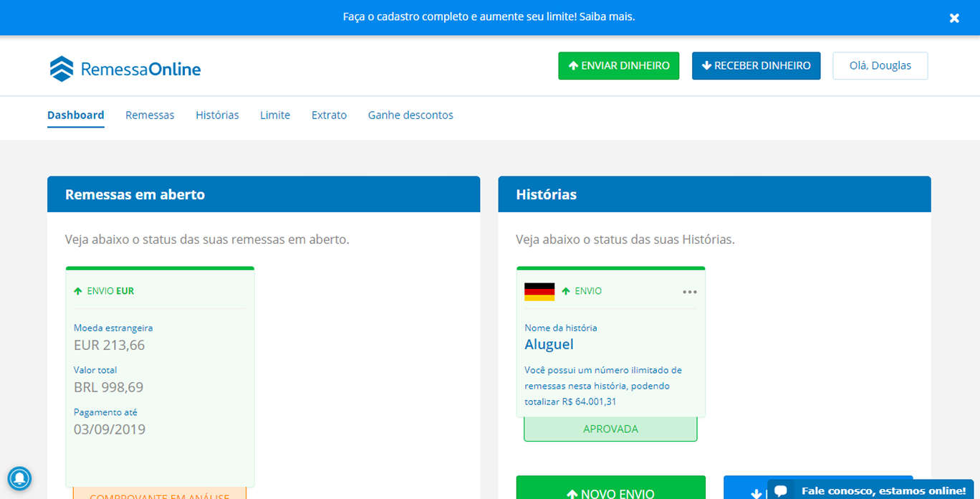The height and width of the screenshot is (499, 980).
Task: Click the Remessas em aberto panel header
Action: point(264,194)
